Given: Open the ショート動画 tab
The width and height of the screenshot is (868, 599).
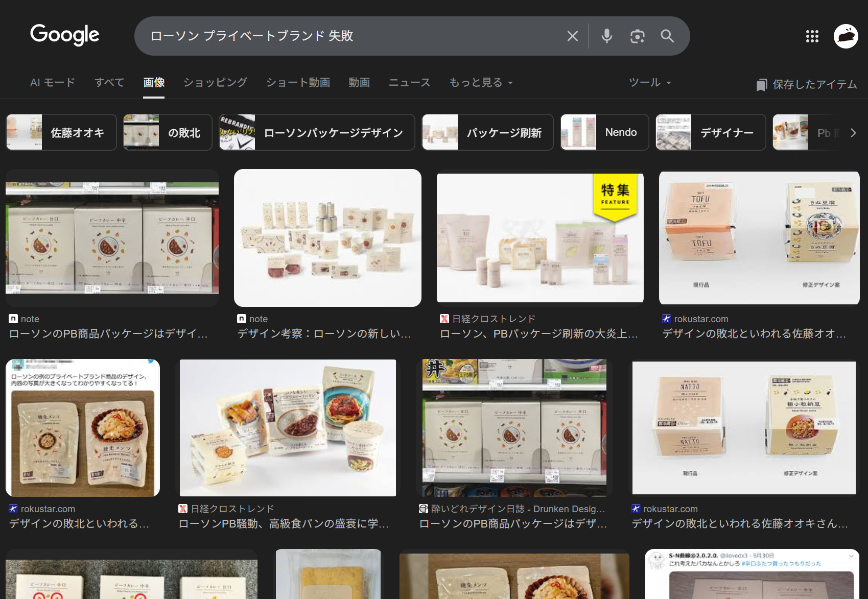Looking at the screenshot, I should coord(298,82).
